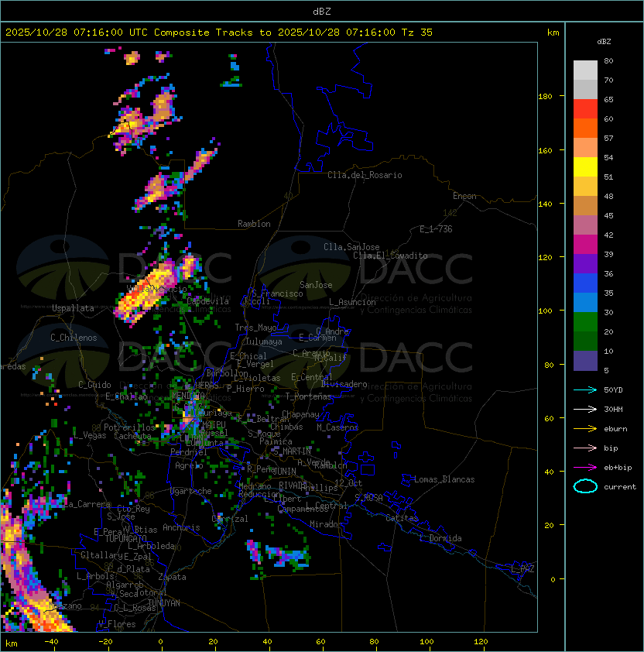This screenshot has width=644, height=652.
Task: Click the Zapata place label
Action: click(172, 577)
